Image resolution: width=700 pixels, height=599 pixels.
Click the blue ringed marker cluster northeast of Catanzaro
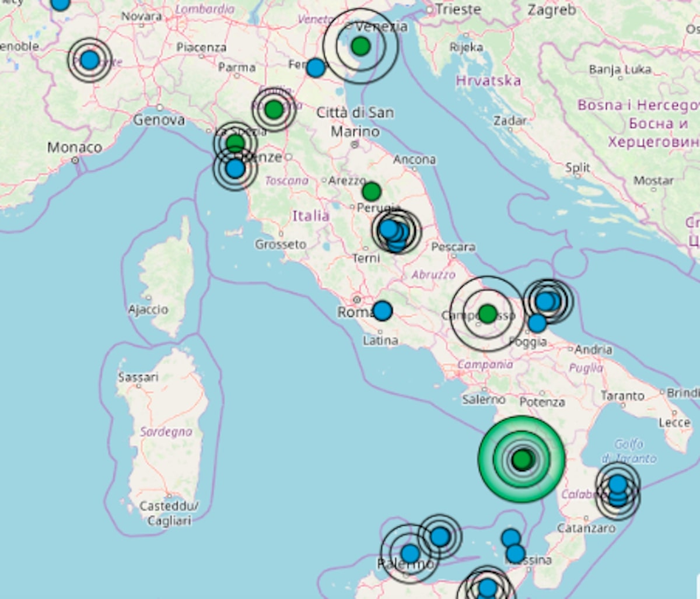618,490
